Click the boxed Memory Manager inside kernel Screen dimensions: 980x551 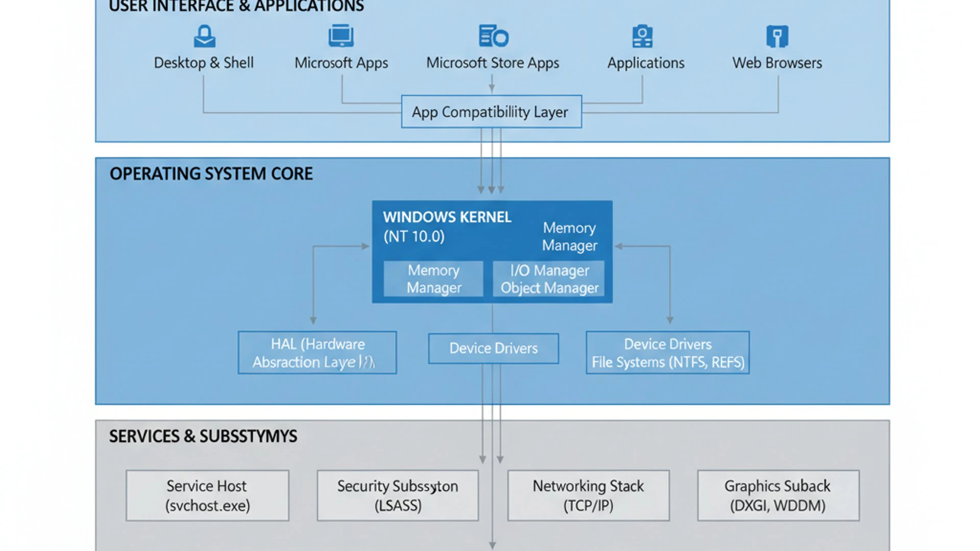[x=433, y=279]
